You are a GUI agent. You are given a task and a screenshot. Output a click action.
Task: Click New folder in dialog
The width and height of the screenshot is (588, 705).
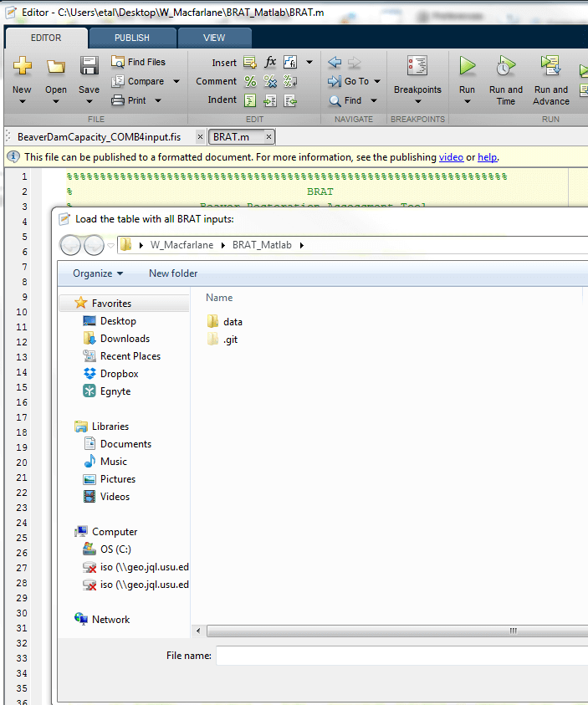click(173, 273)
